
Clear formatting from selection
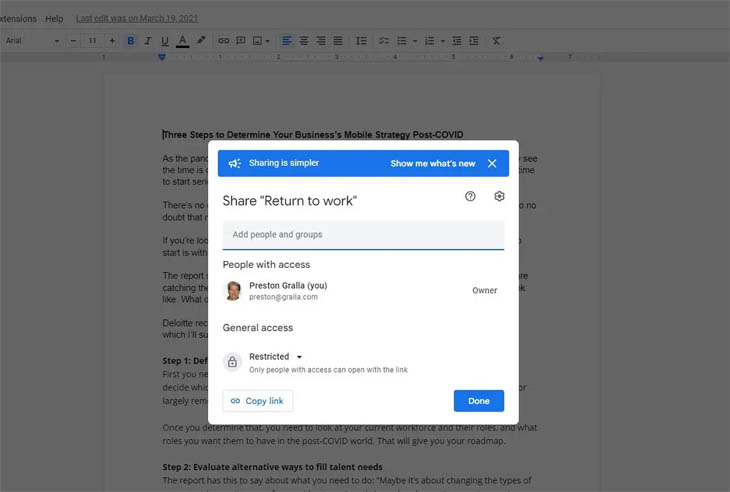click(496, 41)
